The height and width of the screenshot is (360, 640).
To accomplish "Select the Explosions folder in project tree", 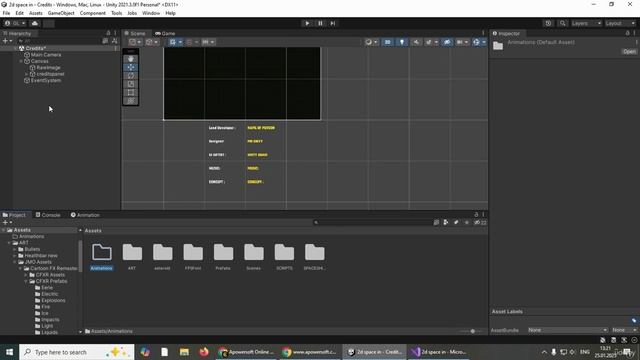I will (53, 300).
